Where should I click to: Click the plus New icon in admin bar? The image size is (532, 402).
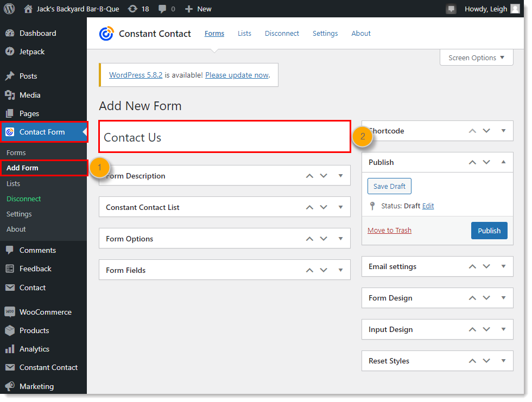[x=189, y=9]
